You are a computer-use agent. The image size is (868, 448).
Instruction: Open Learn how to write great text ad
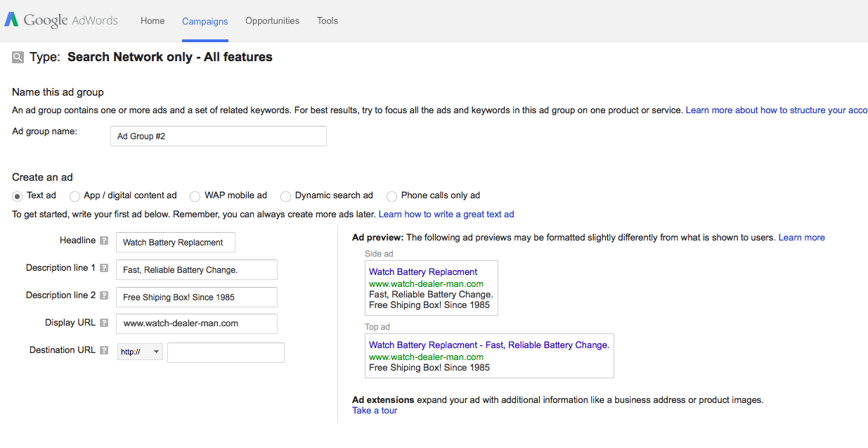coord(446,214)
